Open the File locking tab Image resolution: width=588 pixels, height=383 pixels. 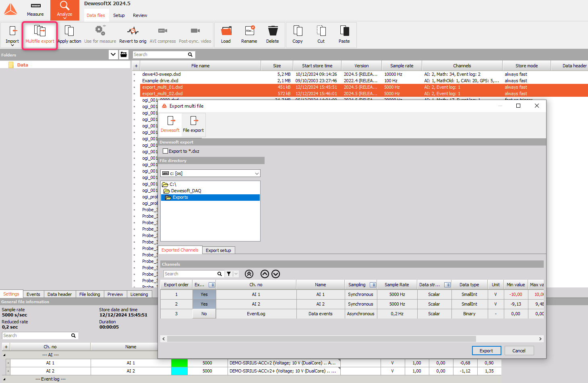[x=90, y=294]
